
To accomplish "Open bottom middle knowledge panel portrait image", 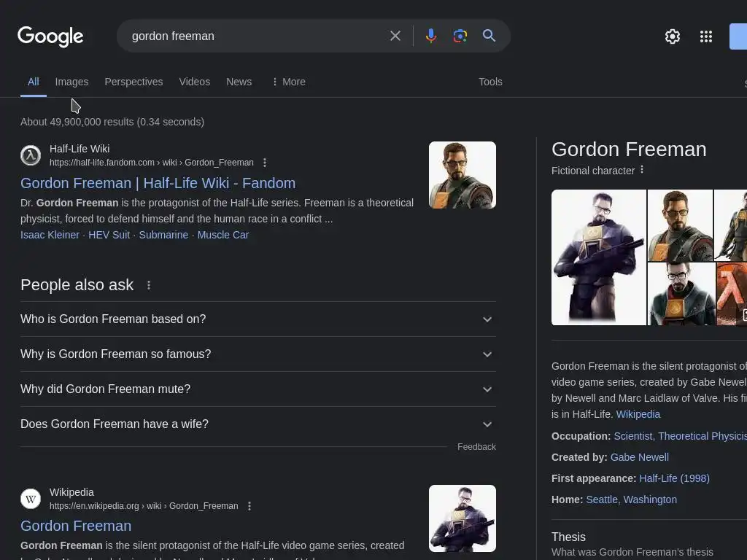I will [x=681, y=294].
